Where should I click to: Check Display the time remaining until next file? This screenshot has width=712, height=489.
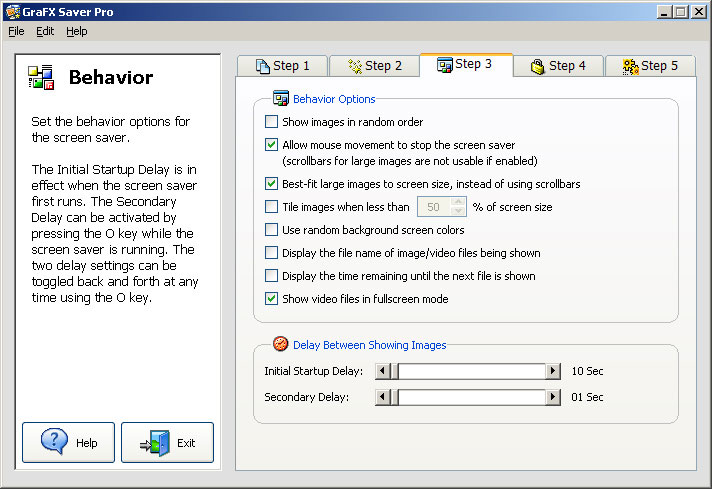pos(272,276)
